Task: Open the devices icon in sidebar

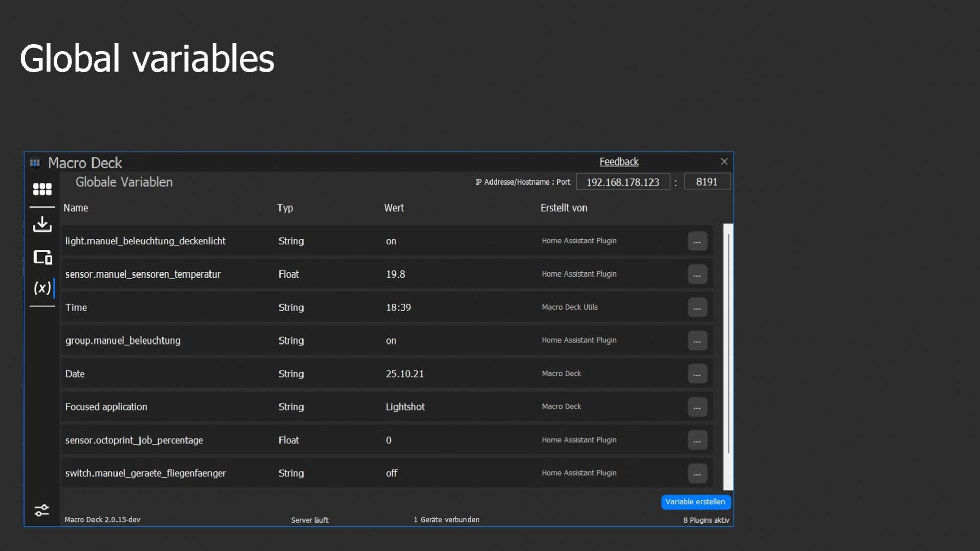Action: 42,257
